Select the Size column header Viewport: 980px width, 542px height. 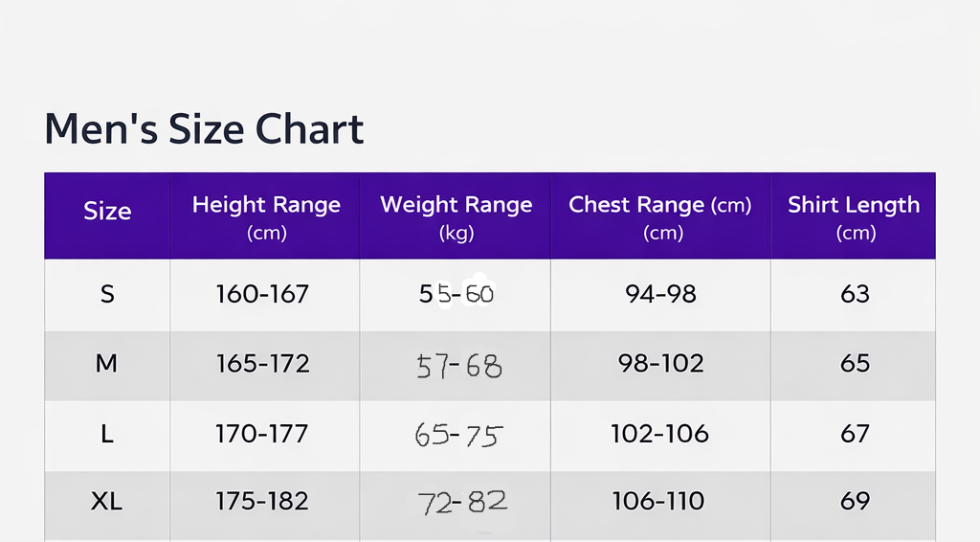coord(107,212)
